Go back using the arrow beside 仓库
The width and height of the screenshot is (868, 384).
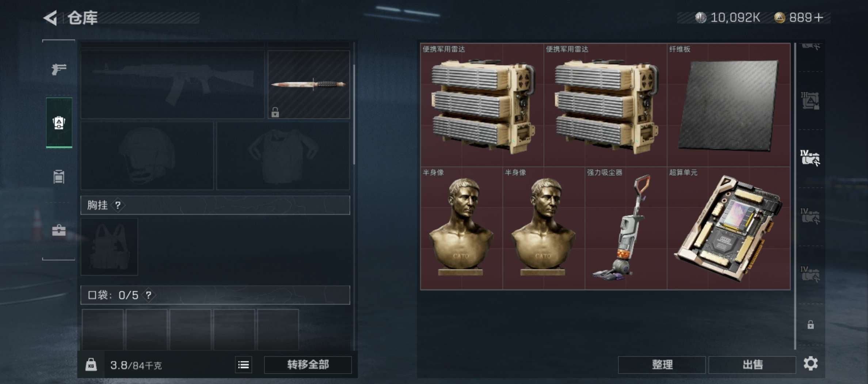tap(50, 18)
